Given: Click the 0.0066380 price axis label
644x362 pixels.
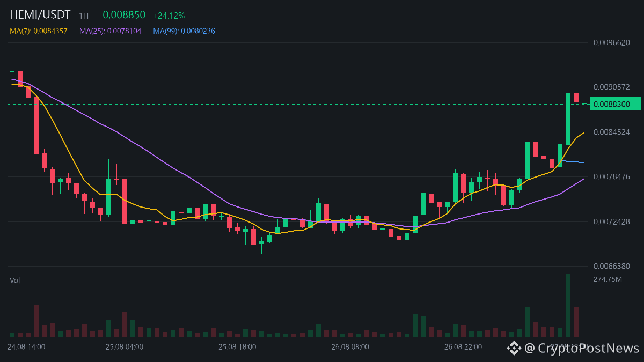Looking at the screenshot, I should (x=612, y=266).
